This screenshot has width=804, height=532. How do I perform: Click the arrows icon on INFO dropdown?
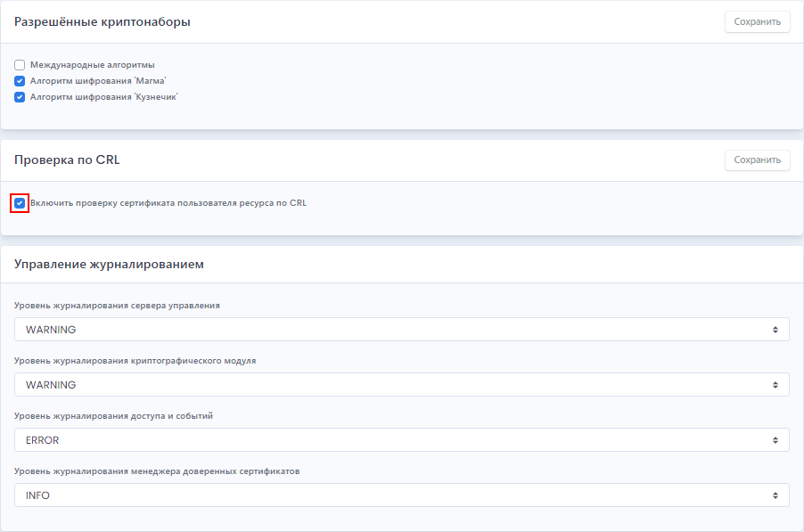(x=775, y=495)
